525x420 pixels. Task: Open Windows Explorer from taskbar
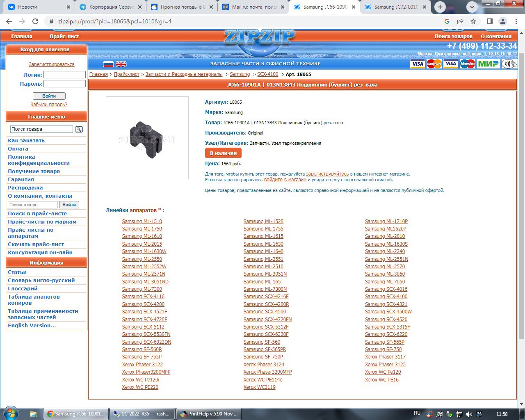tap(33, 414)
